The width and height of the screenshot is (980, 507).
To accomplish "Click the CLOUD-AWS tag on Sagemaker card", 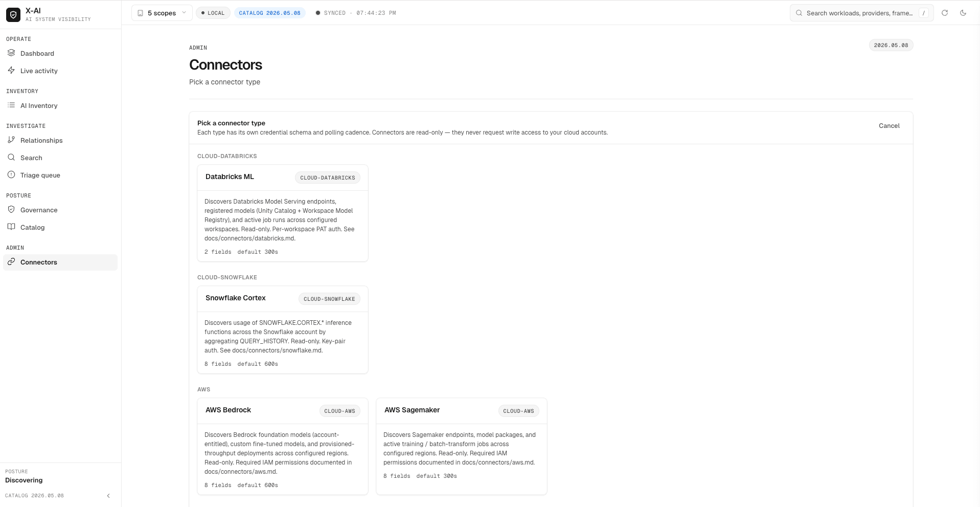I will pyautogui.click(x=518, y=411).
